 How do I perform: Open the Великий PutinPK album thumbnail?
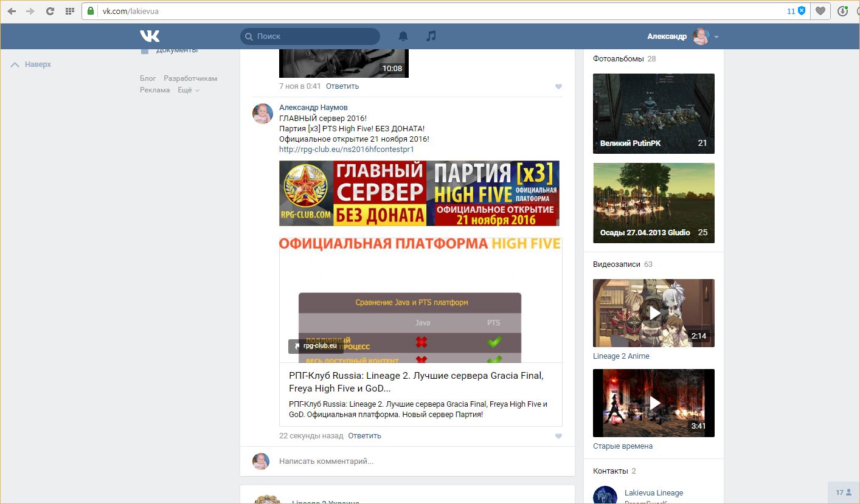[654, 114]
